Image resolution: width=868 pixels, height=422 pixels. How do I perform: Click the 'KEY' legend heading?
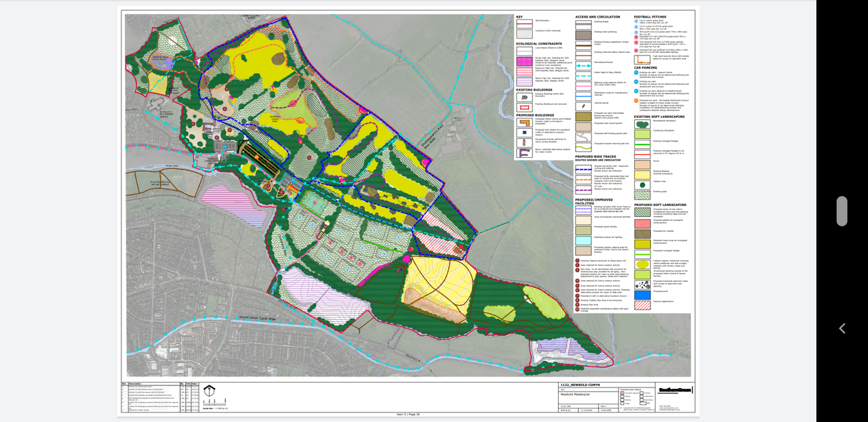click(x=519, y=17)
